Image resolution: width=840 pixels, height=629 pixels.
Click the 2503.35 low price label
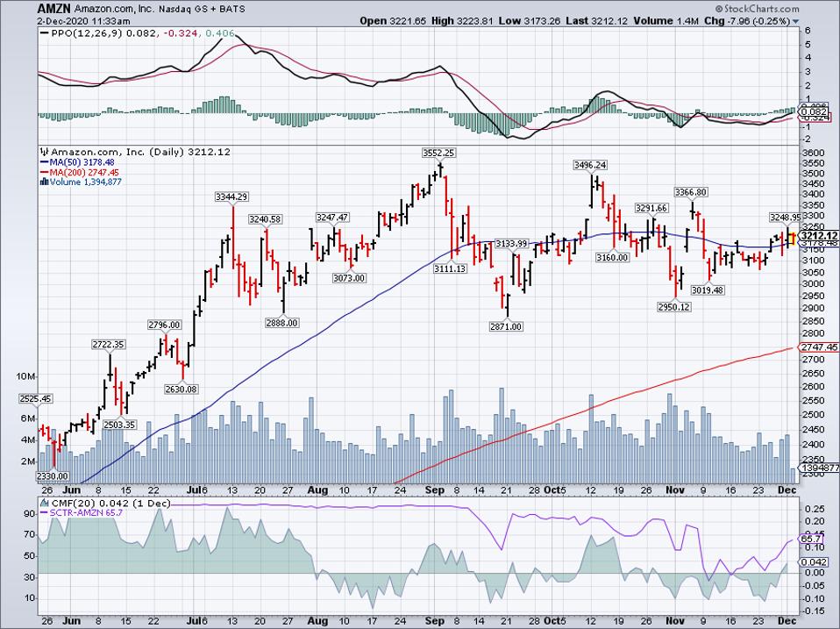[119, 425]
